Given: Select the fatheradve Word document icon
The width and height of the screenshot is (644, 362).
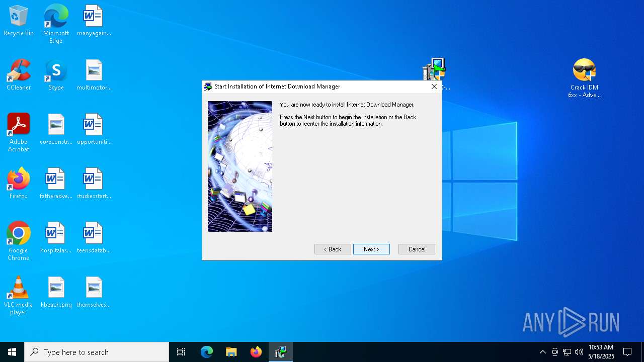Looking at the screenshot, I should (56, 184).
